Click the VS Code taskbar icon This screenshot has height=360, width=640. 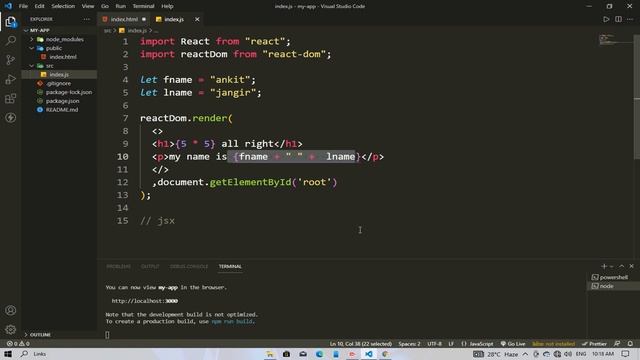pyautogui.click(x=369, y=354)
